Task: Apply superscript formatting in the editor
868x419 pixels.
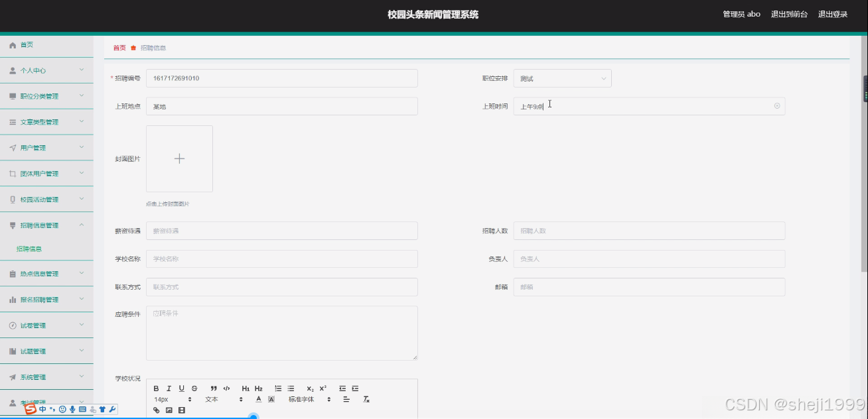Action: (323, 389)
